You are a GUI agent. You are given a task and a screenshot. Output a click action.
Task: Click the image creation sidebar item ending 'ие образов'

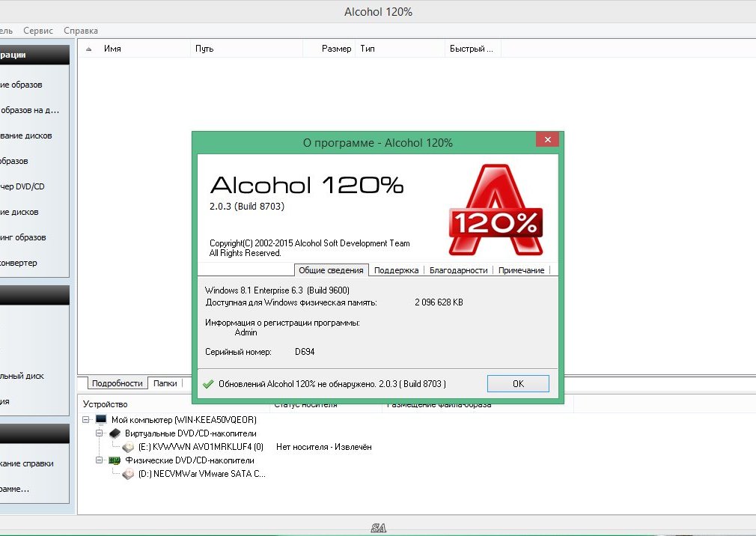pyautogui.click(x=21, y=85)
